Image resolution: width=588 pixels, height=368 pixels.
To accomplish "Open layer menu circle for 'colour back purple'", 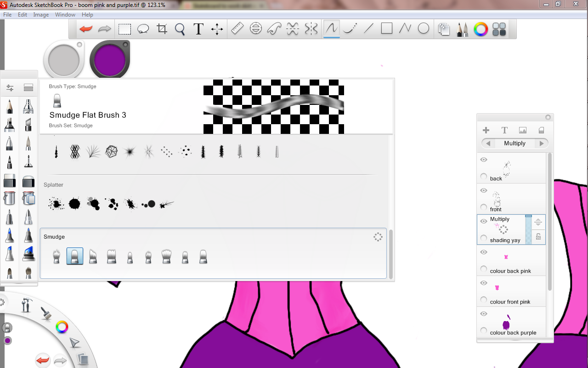I will click(484, 330).
